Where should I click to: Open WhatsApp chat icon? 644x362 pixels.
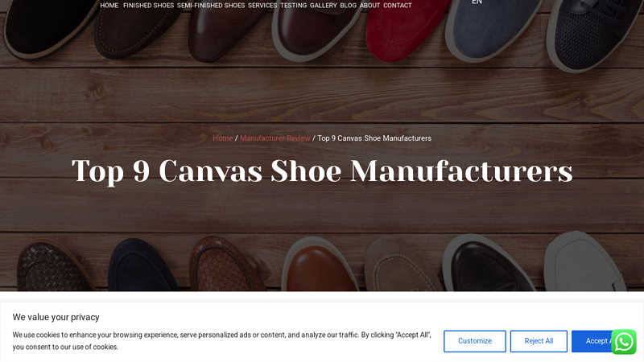[x=623, y=341]
